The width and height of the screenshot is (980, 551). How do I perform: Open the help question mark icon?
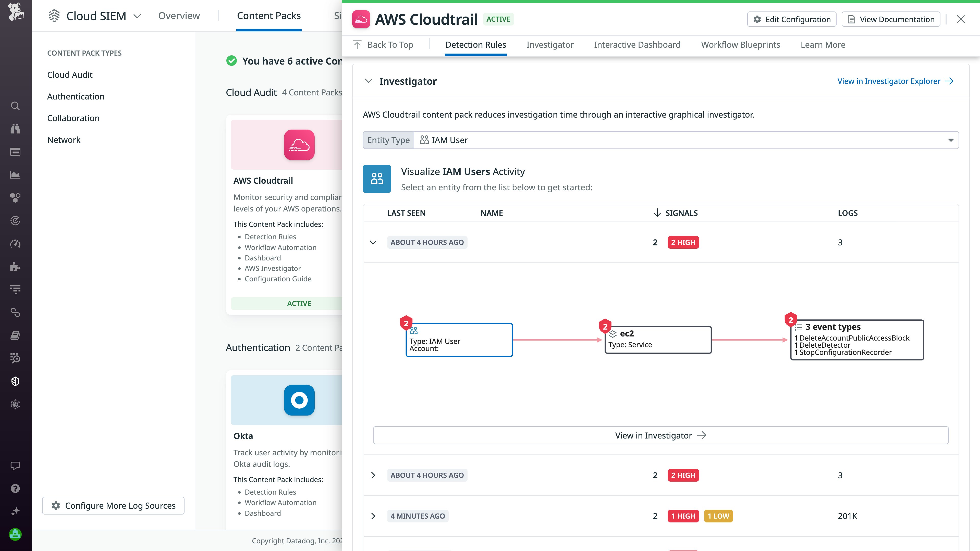click(15, 489)
